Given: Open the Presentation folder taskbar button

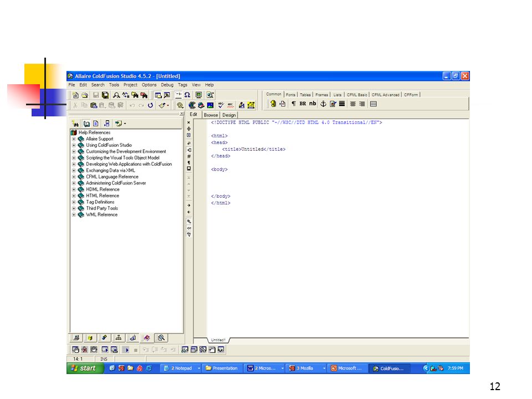Looking at the screenshot, I should pos(222,368).
